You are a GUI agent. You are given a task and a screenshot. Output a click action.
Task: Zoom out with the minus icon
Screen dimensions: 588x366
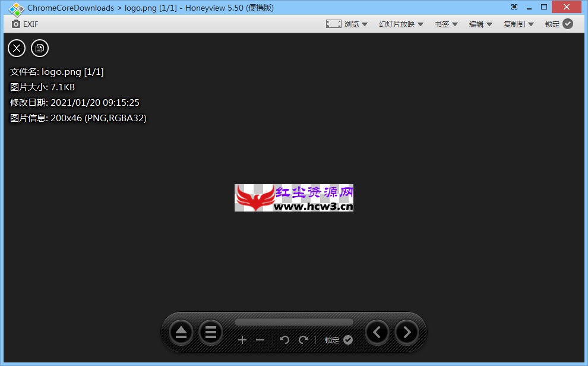click(260, 340)
